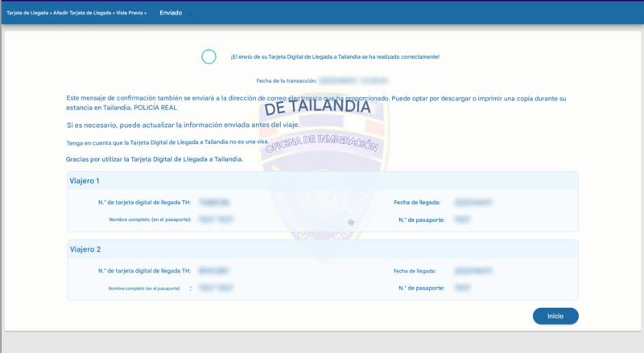Click the 'Gracias por utilizar' thank-you line
This screenshot has height=353, width=644.
pyautogui.click(x=155, y=159)
